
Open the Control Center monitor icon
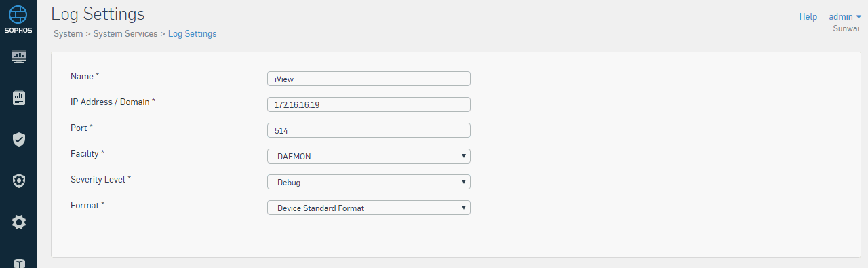(x=19, y=56)
